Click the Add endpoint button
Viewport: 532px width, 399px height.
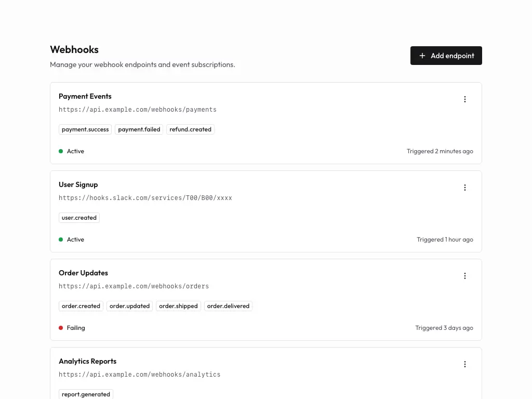click(x=446, y=56)
